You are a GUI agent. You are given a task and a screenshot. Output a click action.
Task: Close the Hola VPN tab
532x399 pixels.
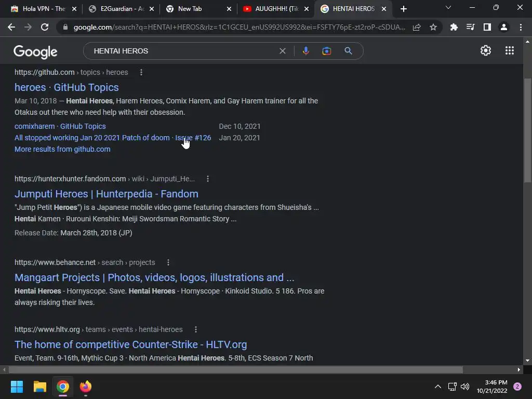[74, 9]
